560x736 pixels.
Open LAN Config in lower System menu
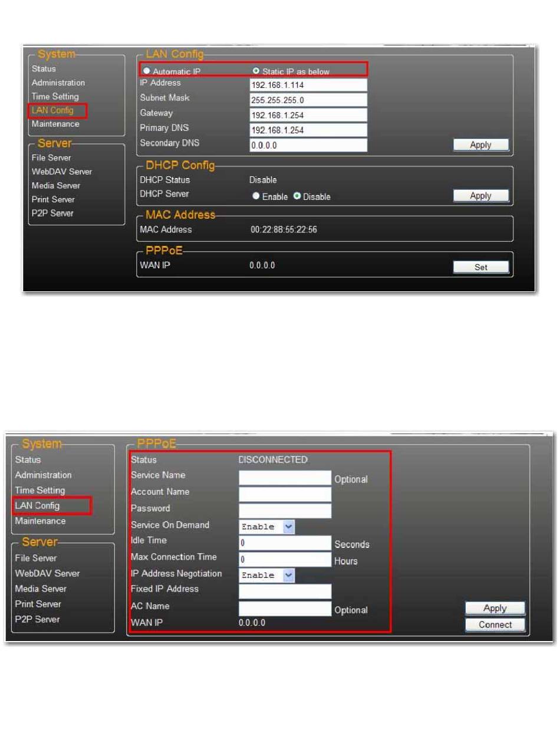coord(38,505)
